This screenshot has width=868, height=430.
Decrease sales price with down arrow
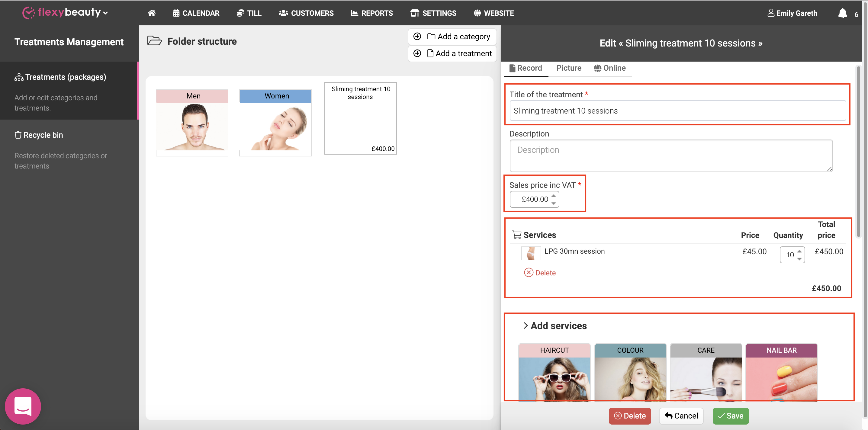pyautogui.click(x=554, y=203)
